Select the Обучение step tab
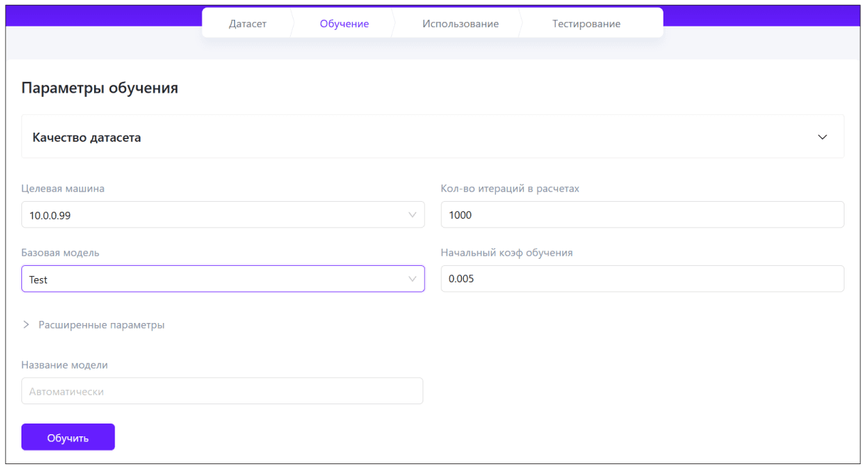 (344, 24)
